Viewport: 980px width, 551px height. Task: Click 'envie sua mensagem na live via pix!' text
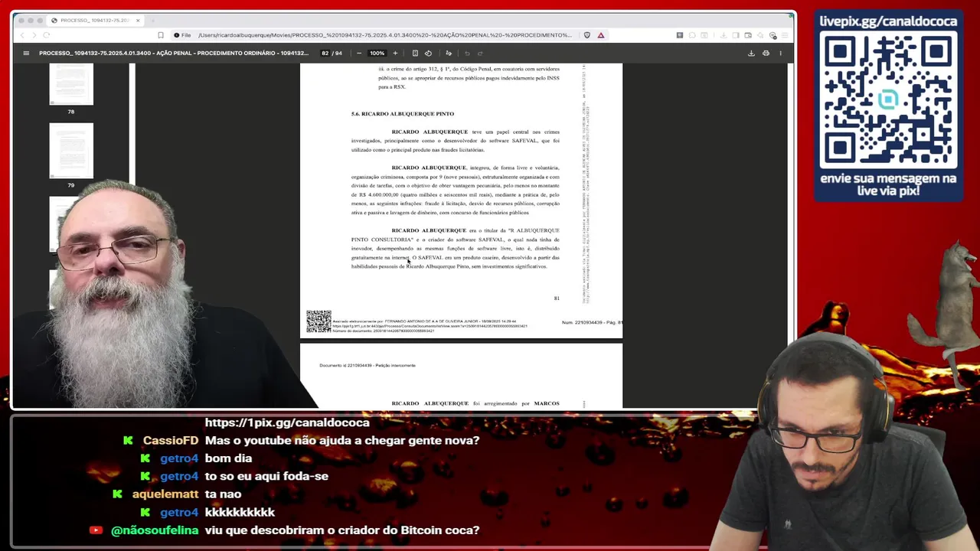[888, 184]
